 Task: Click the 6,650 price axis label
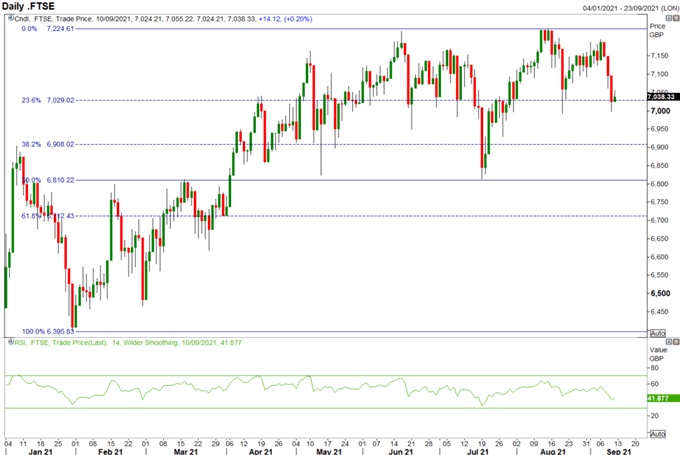(659, 239)
